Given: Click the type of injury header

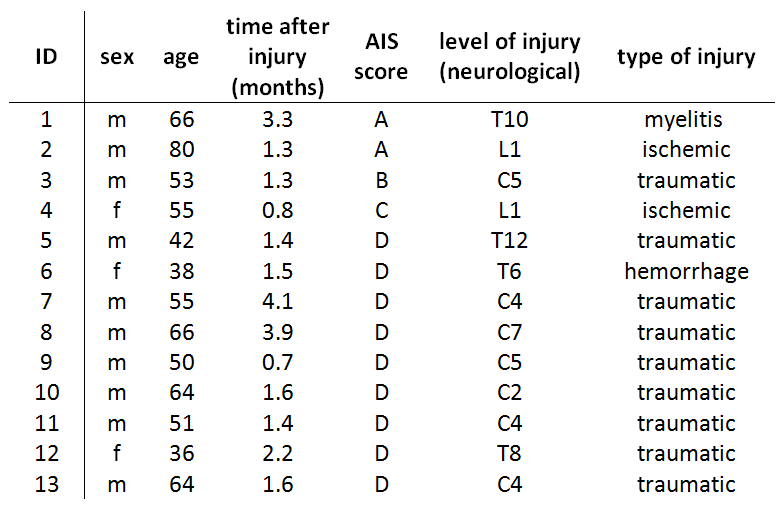Looking at the screenshot, I should [x=686, y=56].
